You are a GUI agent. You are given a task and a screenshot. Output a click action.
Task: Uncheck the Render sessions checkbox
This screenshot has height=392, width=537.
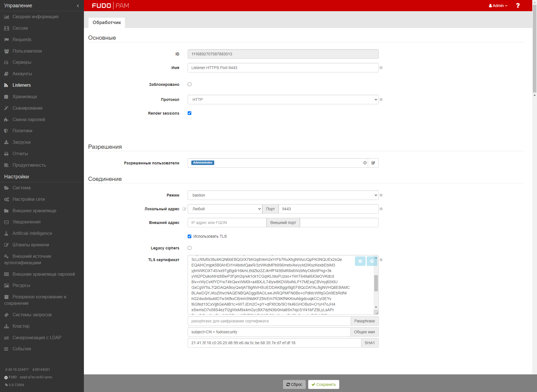point(189,113)
